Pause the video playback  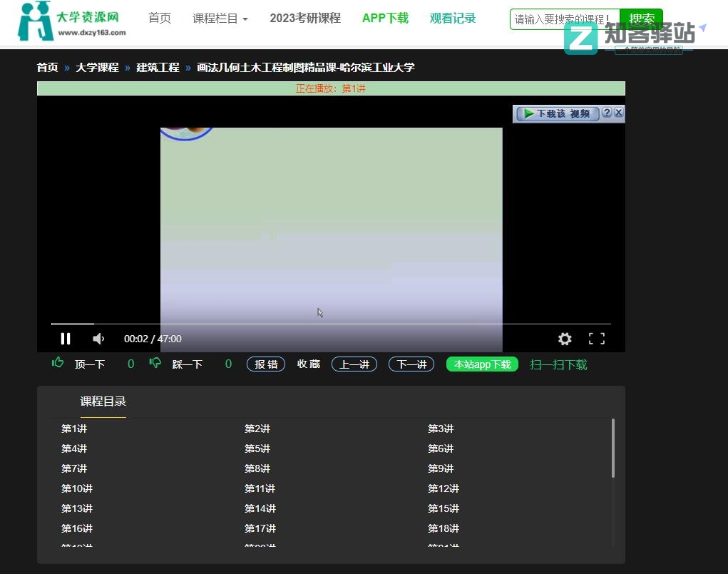point(66,339)
